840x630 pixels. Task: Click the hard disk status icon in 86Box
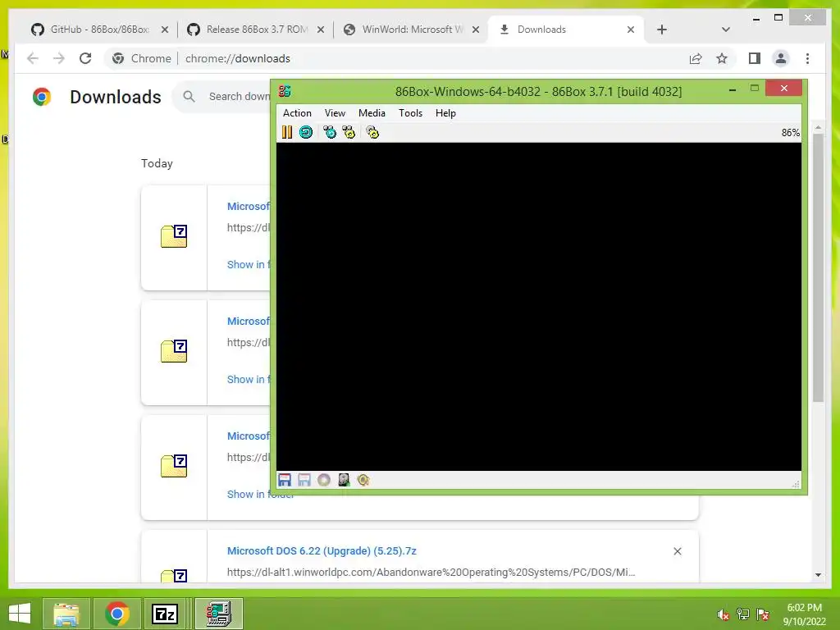tap(344, 480)
